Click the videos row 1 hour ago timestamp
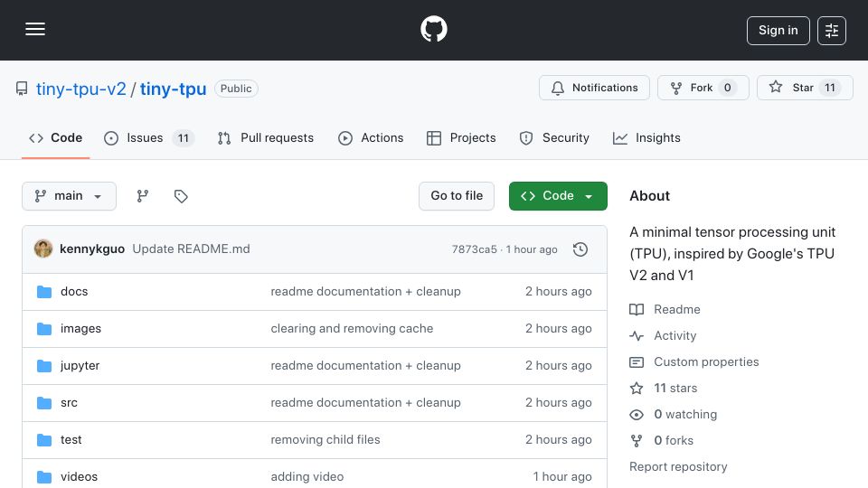The height and width of the screenshot is (488, 868). pyautogui.click(x=562, y=477)
